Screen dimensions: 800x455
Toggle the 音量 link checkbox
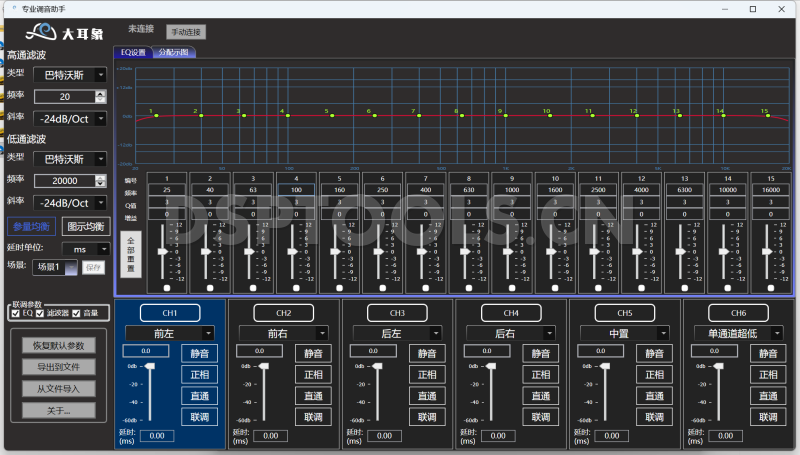[x=75, y=313]
